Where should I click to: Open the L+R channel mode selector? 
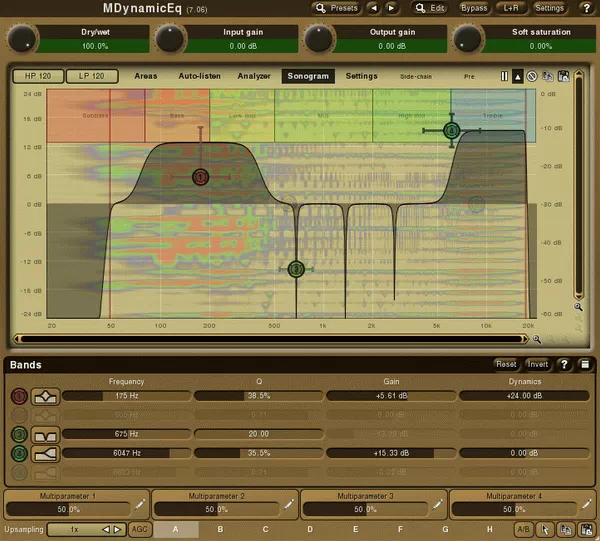pos(510,8)
